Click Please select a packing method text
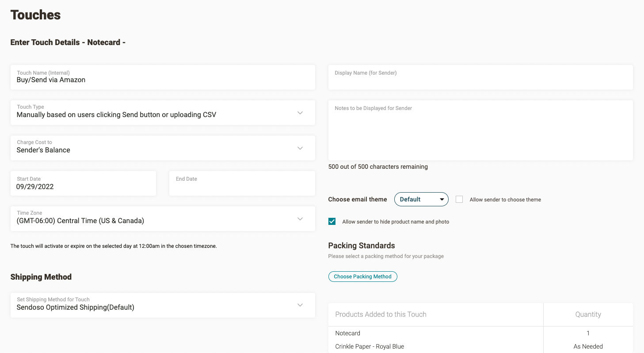The width and height of the screenshot is (644, 353). click(x=386, y=256)
